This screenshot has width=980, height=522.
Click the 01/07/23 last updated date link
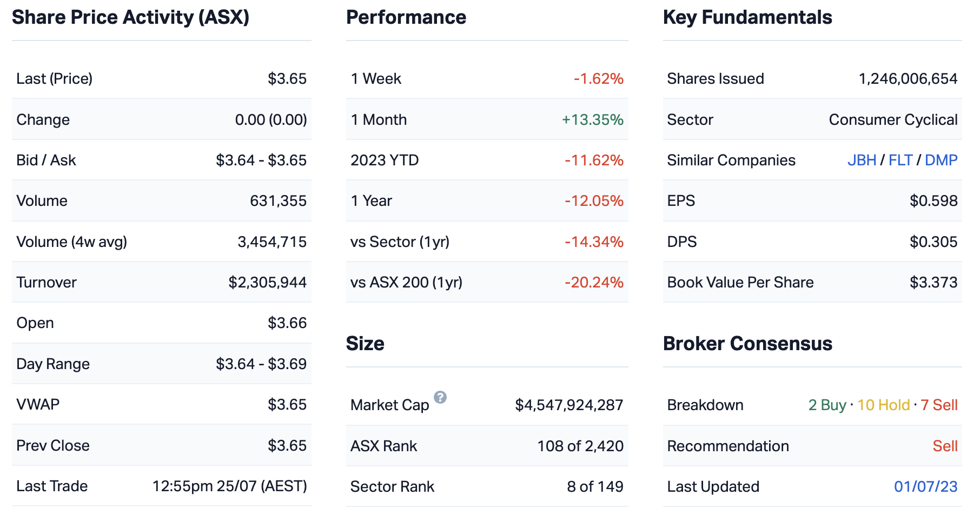coord(925,487)
